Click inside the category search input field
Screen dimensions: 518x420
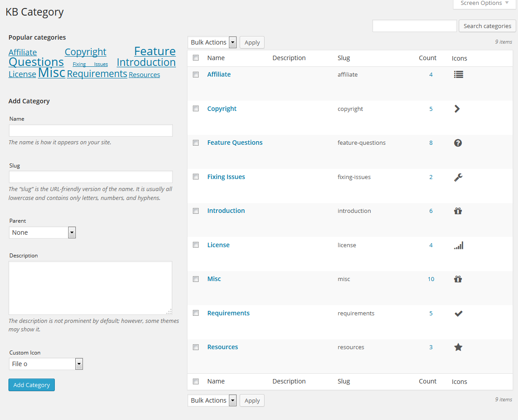point(414,26)
